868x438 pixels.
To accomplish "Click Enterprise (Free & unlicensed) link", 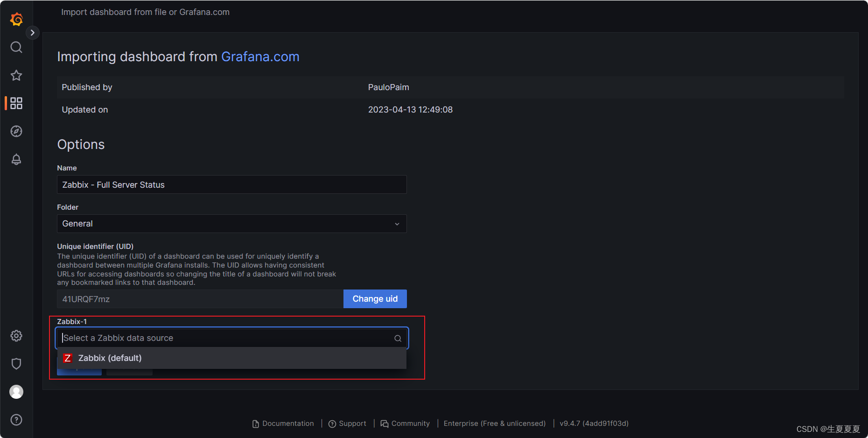I will (x=494, y=424).
